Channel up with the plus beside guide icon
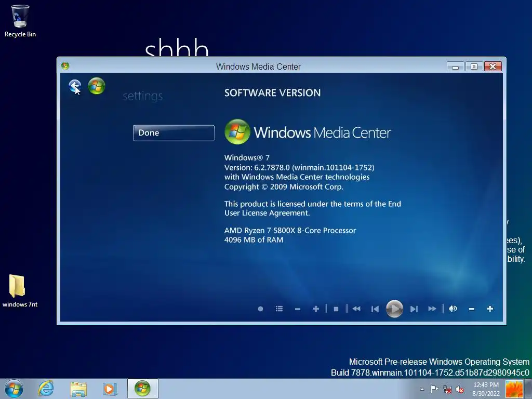 316,309
